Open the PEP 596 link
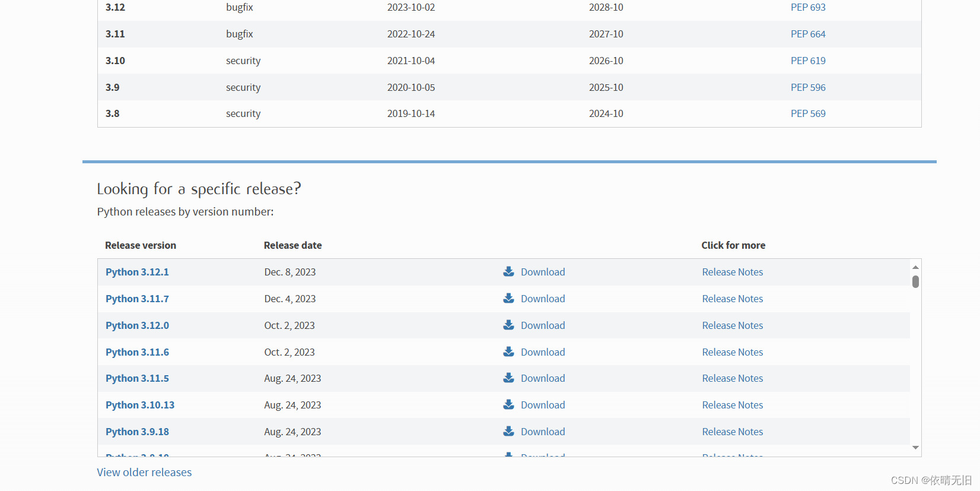Screen dimensions: 980x491 point(808,87)
